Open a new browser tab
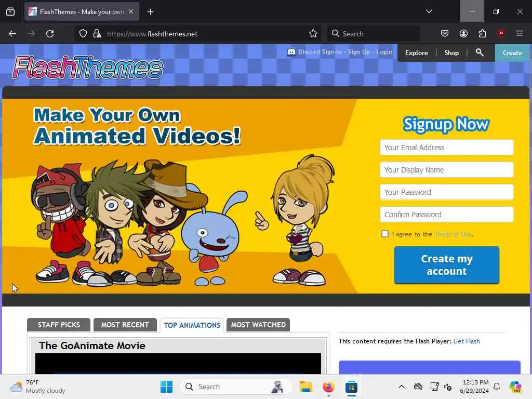The image size is (532, 399). pyautogui.click(x=150, y=12)
